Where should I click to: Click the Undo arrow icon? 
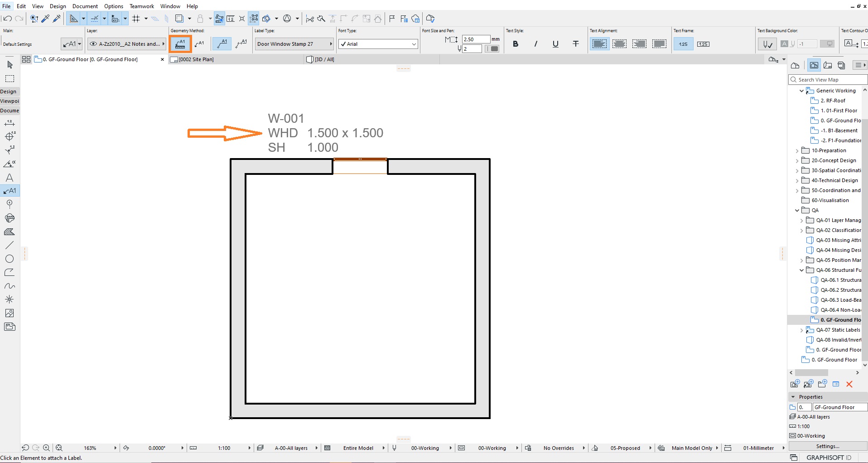tap(7, 19)
